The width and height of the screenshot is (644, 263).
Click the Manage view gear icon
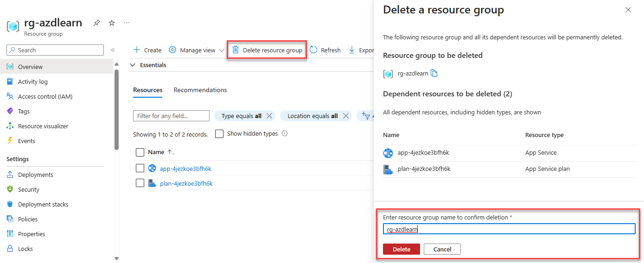pos(172,50)
